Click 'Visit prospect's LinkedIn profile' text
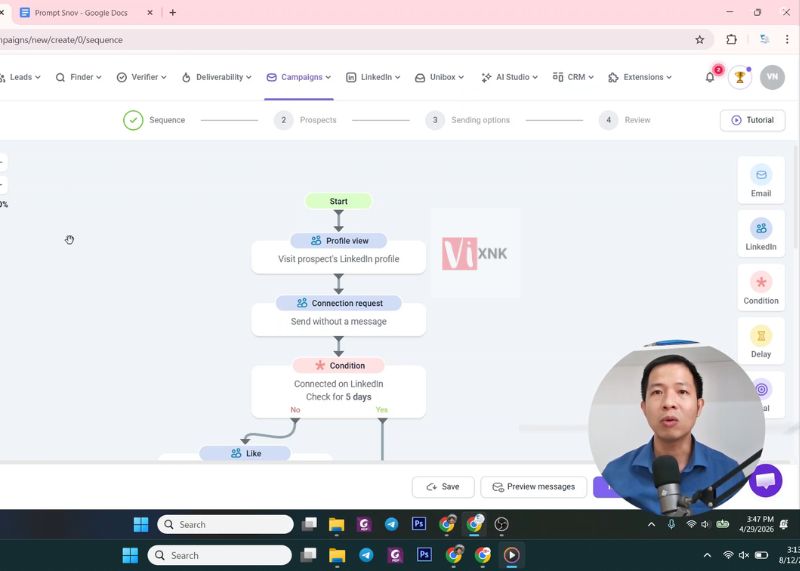Image resolution: width=800 pixels, height=571 pixels. [x=339, y=259]
